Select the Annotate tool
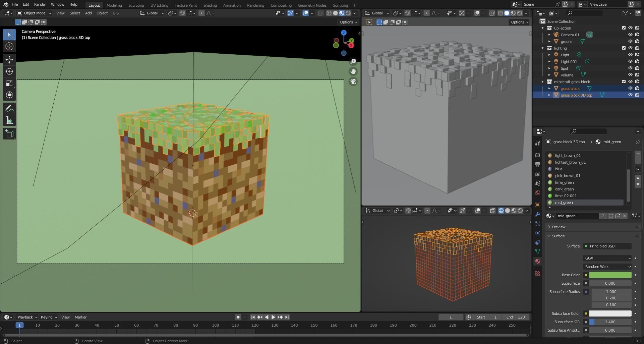This screenshot has width=644, height=344. click(x=9, y=109)
